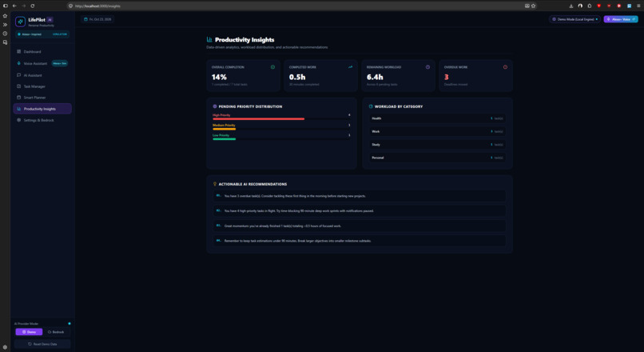The width and height of the screenshot is (644, 352).
Task: Click recommendation 01 about overdue tasks
Action: click(x=360, y=196)
